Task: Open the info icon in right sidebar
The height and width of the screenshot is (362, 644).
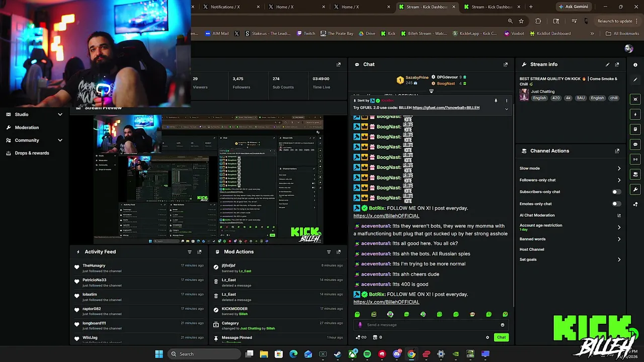Action: 635,64
